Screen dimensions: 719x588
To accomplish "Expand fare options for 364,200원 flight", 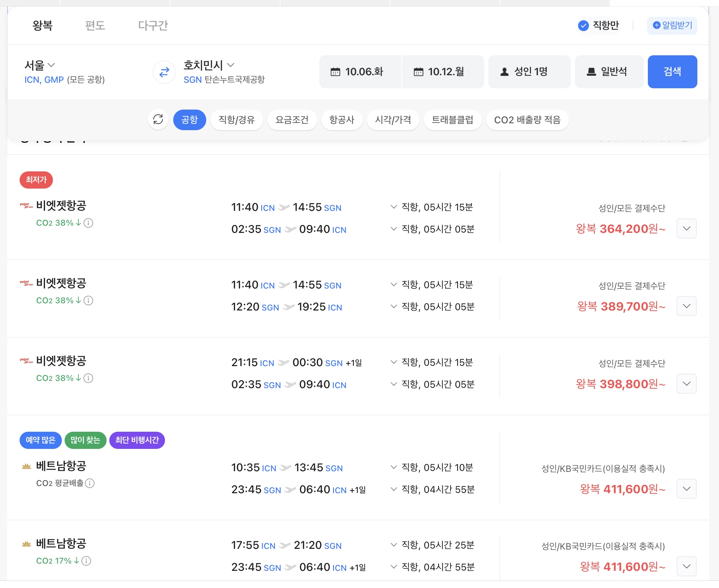I will (x=686, y=228).
